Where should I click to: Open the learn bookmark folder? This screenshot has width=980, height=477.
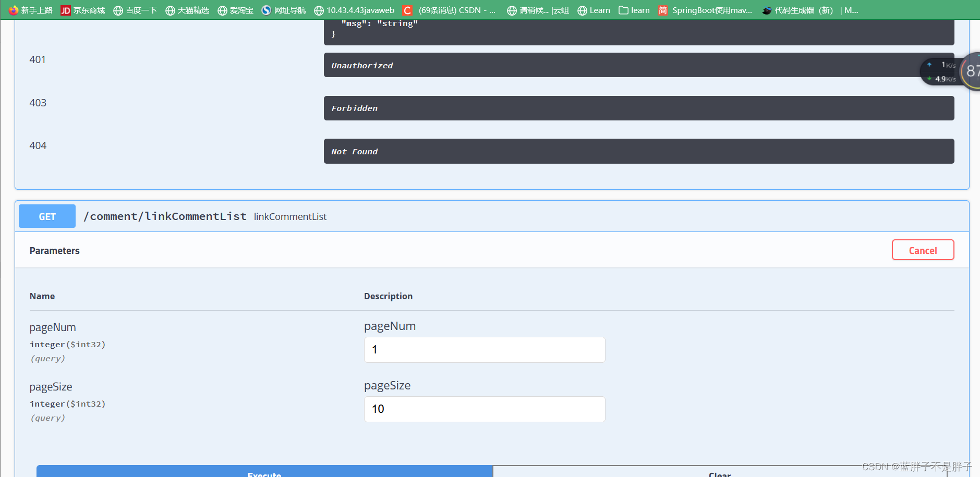click(634, 10)
